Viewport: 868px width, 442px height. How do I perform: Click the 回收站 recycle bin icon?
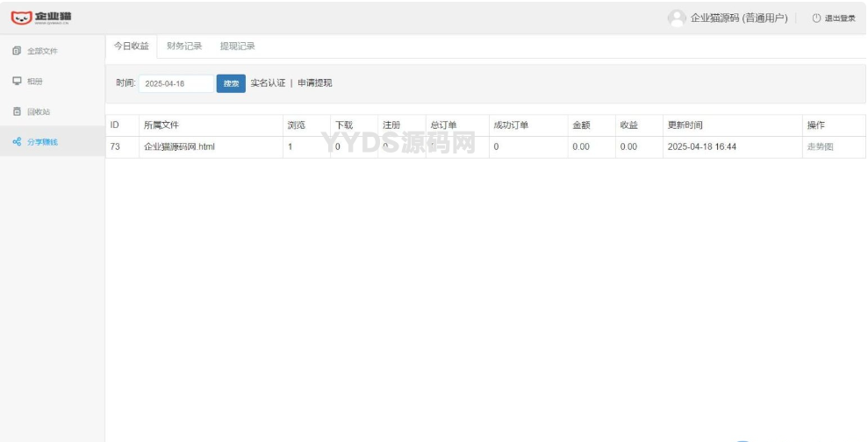coord(17,112)
